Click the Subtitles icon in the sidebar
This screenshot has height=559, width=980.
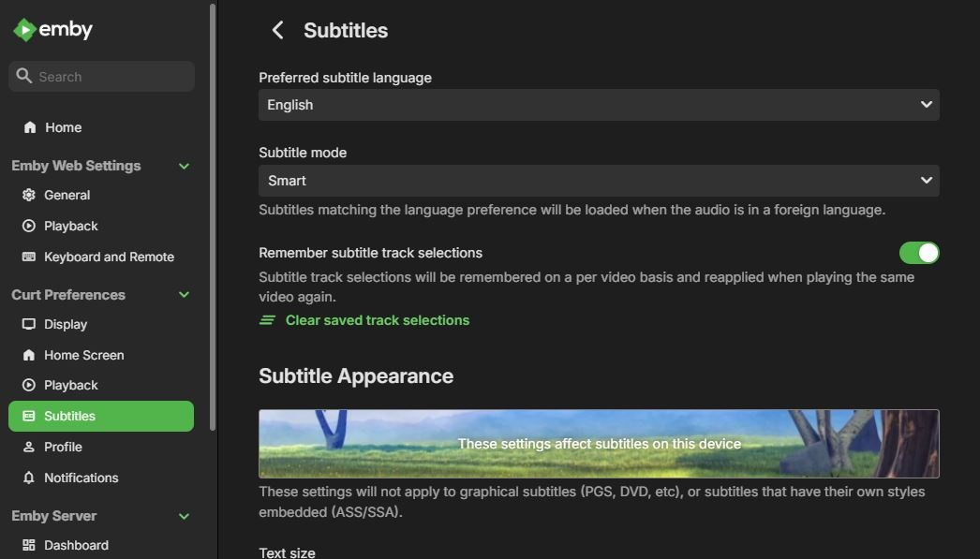[29, 416]
